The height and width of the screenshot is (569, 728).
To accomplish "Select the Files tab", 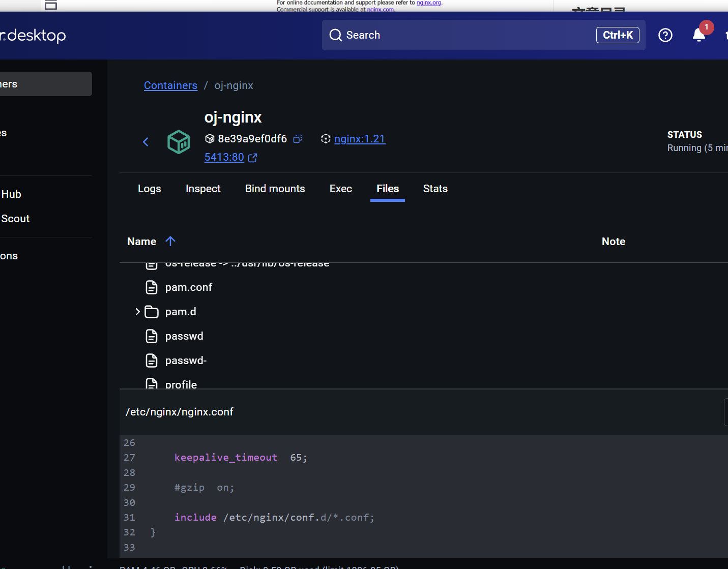I will (x=388, y=189).
